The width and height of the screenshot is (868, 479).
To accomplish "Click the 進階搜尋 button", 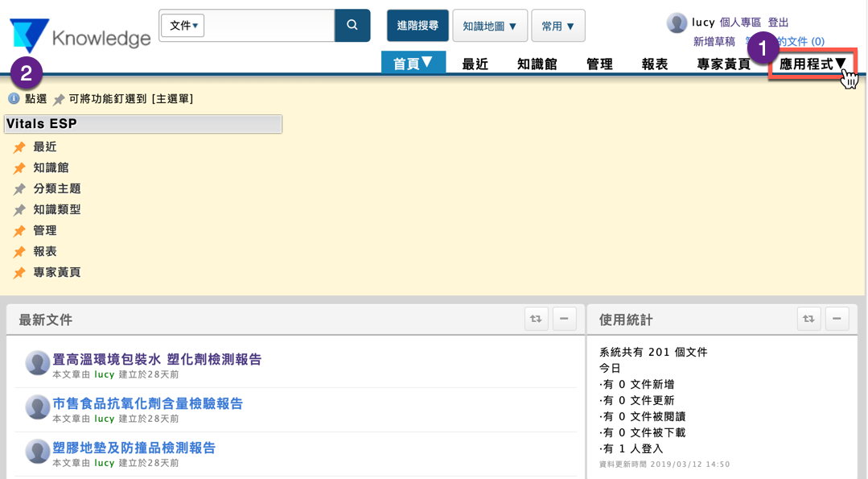I will pos(418,26).
